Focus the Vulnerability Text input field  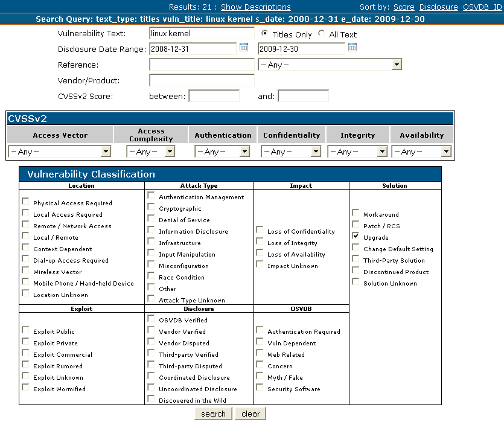[202, 34]
